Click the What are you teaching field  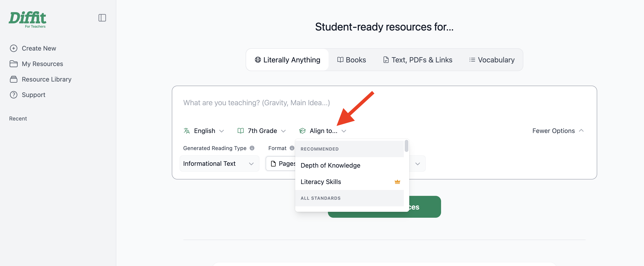(x=384, y=103)
